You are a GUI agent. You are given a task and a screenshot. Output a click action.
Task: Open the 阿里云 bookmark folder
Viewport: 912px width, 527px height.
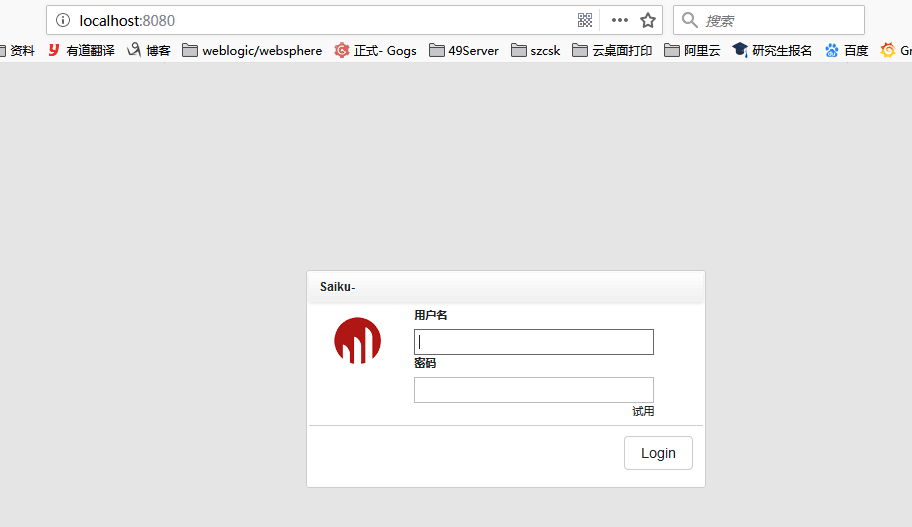(x=692, y=51)
